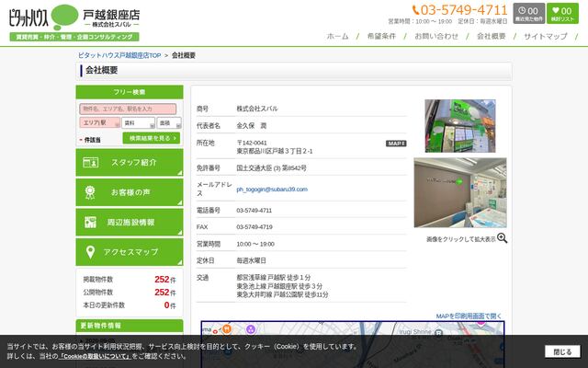
Task: Click the address 東京都品川区戸越3丁目2-1
Action: (x=275, y=151)
